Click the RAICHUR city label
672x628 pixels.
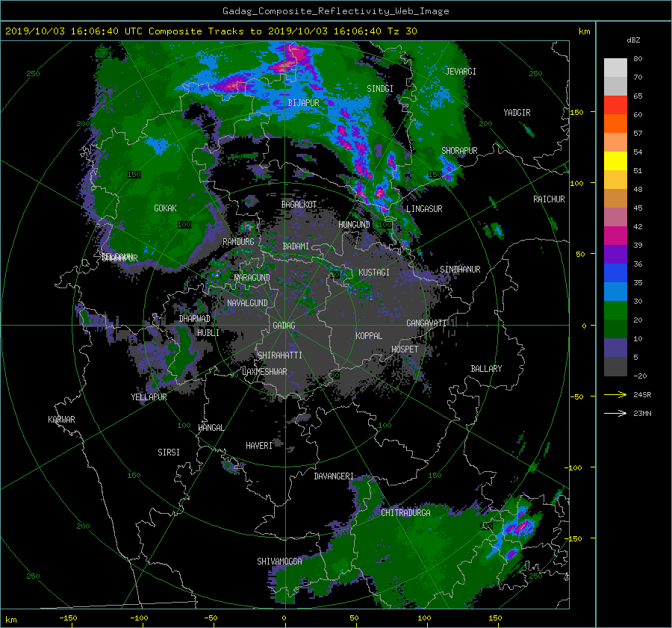click(x=549, y=199)
